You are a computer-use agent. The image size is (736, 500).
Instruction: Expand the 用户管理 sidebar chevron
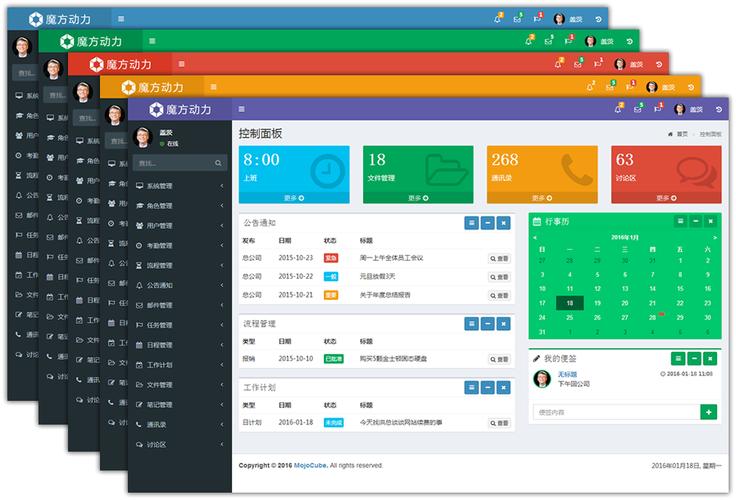click(x=222, y=226)
